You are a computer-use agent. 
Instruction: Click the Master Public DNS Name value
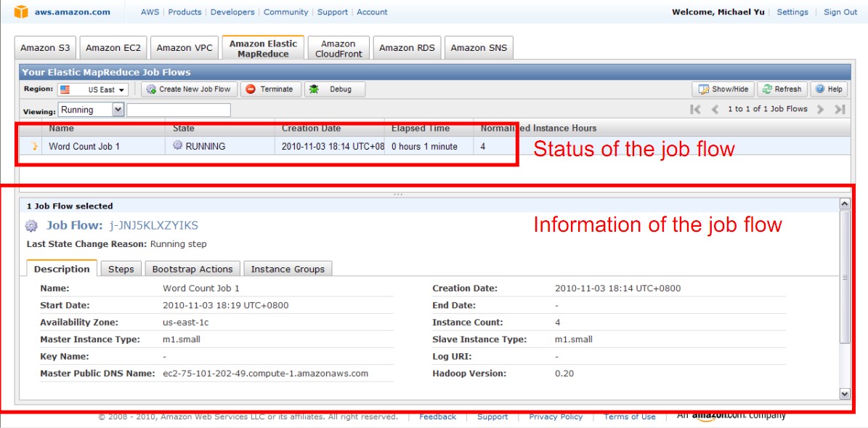[x=266, y=374]
